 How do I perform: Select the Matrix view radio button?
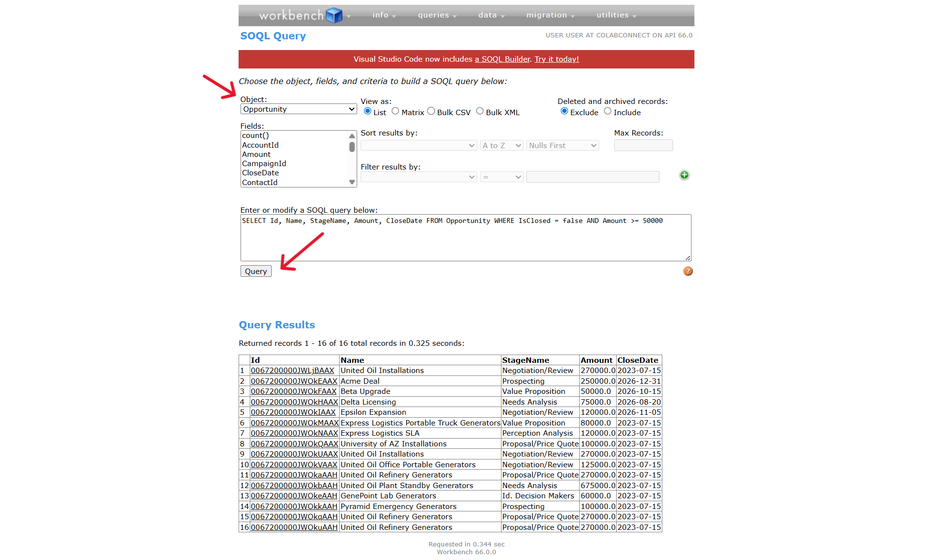[396, 111]
